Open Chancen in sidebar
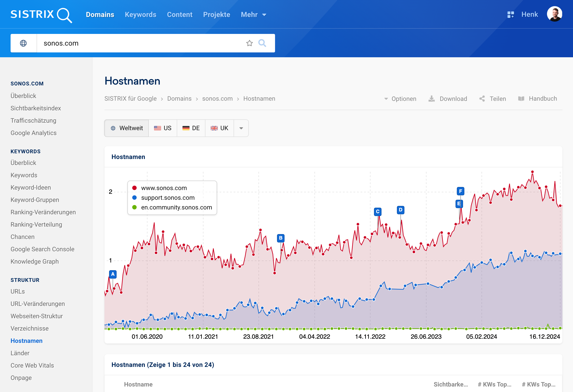This screenshot has height=392, width=573. click(x=22, y=237)
